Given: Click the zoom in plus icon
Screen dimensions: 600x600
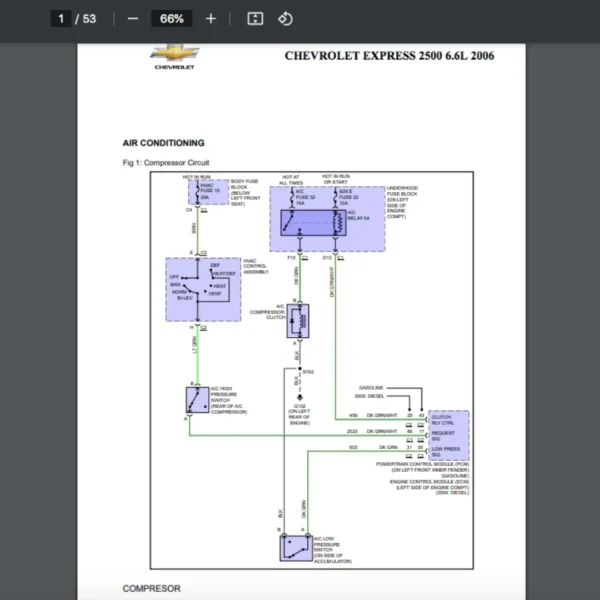Looking at the screenshot, I should pos(210,19).
